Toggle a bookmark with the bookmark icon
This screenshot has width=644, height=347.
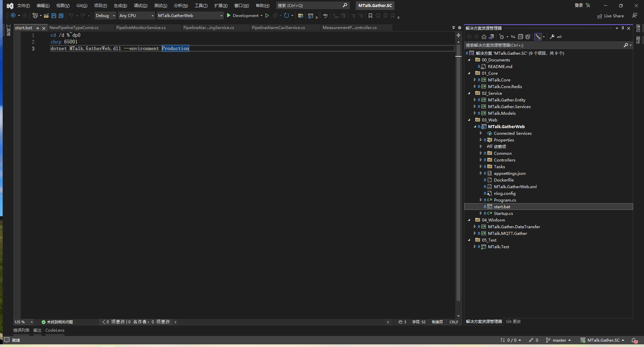coord(370,16)
